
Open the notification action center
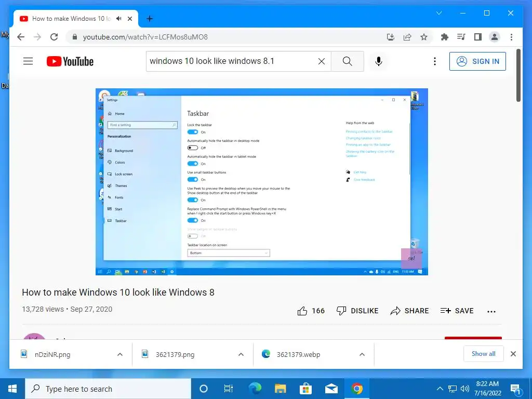click(x=515, y=389)
